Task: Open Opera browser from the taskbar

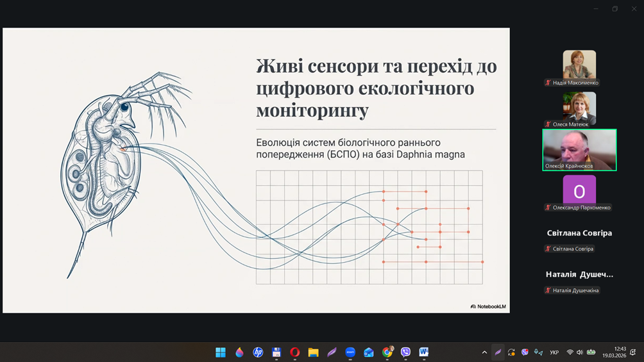Action: (295, 352)
